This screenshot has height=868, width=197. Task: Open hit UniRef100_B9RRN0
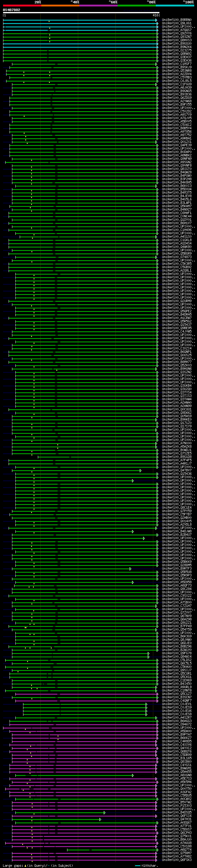[x=177, y=20]
